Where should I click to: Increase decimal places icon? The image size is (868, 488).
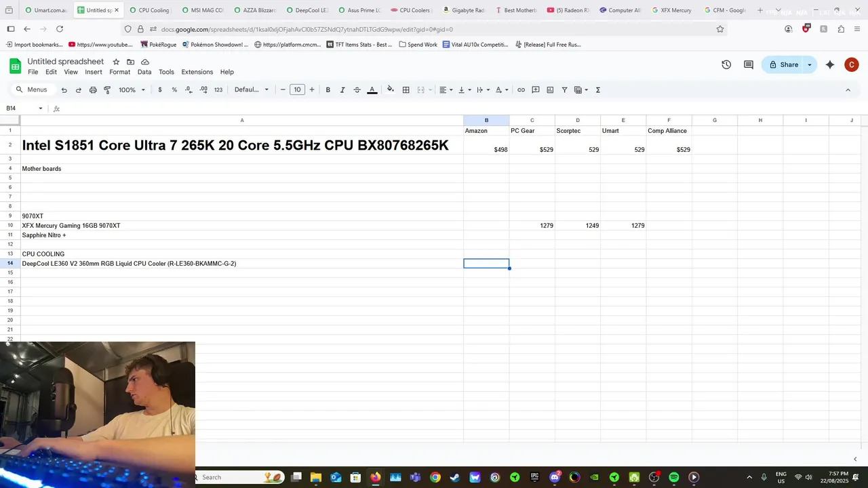[x=203, y=90]
